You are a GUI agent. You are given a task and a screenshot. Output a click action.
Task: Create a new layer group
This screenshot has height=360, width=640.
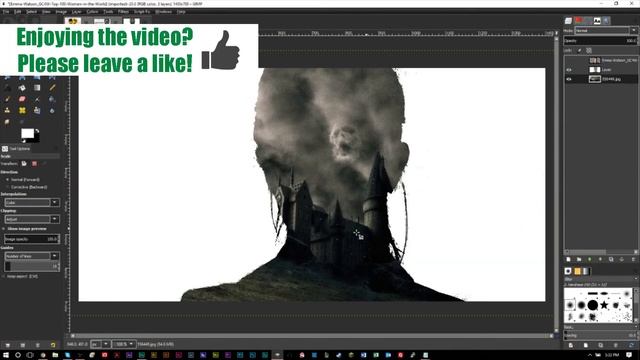[x=579, y=260]
